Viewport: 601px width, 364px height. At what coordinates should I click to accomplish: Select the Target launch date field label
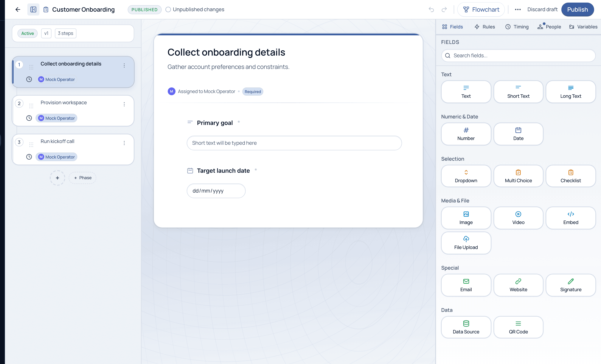[x=223, y=171]
